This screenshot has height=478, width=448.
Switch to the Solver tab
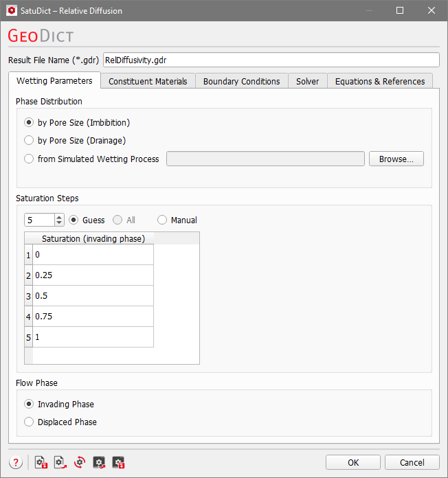tap(307, 82)
